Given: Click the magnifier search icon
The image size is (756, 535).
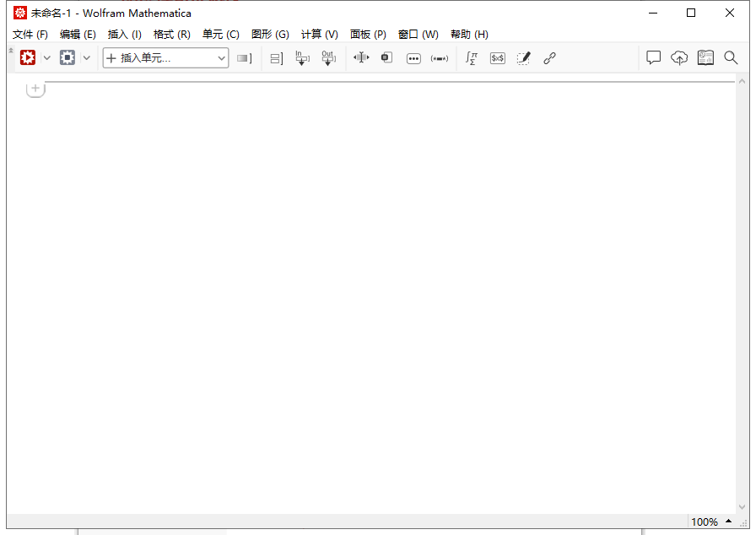Looking at the screenshot, I should [731, 58].
